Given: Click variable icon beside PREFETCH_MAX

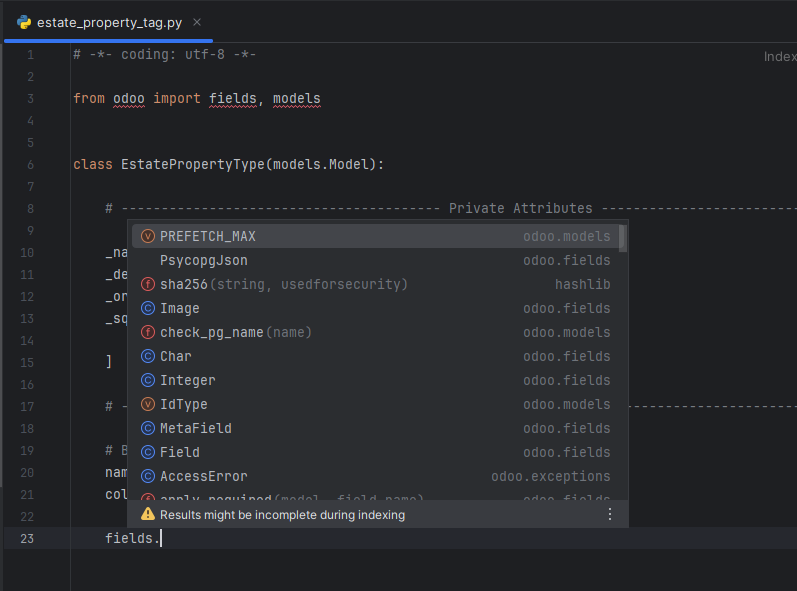Looking at the screenshot, I should point(147,236).
